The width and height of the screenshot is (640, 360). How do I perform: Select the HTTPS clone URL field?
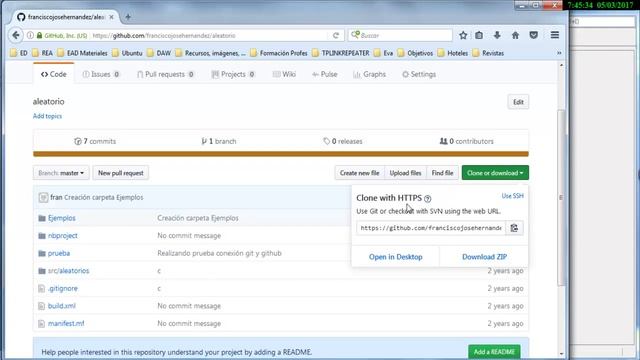[431, 228]
